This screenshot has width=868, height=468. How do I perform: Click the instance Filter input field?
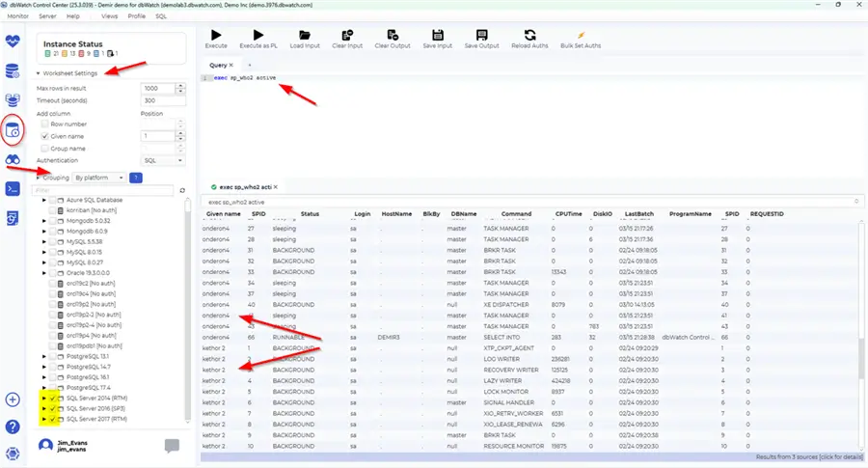point(103,190)
